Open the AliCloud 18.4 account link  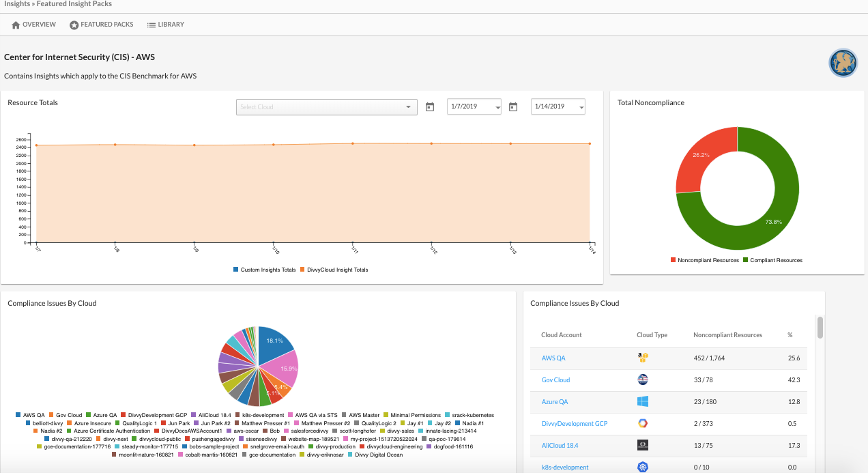560,446
